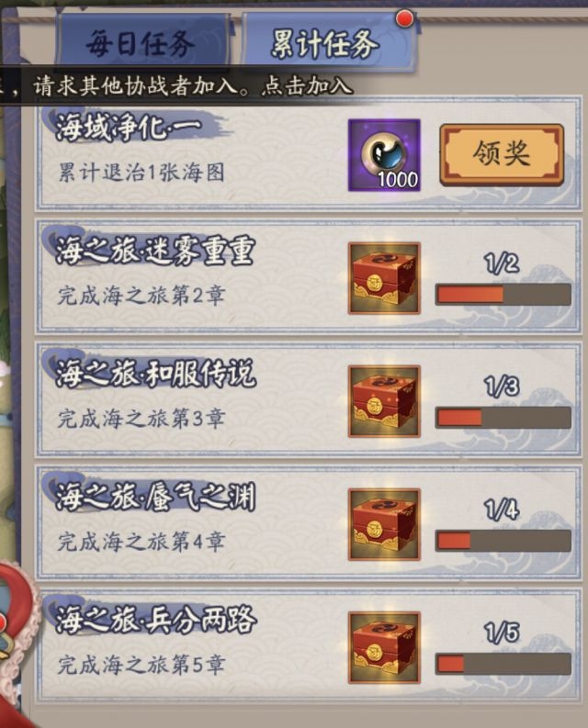
Task: Select the 海之旅·和服传说 task row
Action: pyautogui.click(x=309, y=400)
